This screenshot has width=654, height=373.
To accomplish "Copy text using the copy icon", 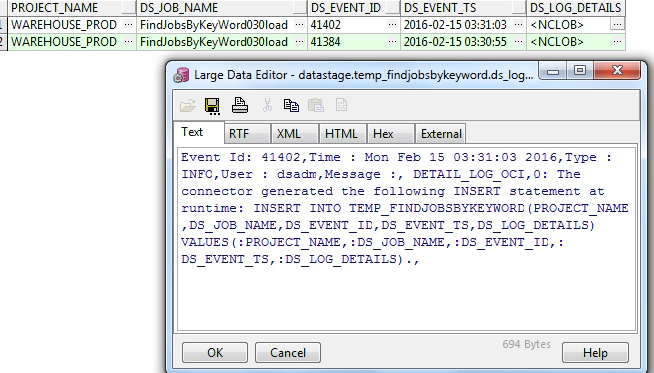I will click(291, 105).
